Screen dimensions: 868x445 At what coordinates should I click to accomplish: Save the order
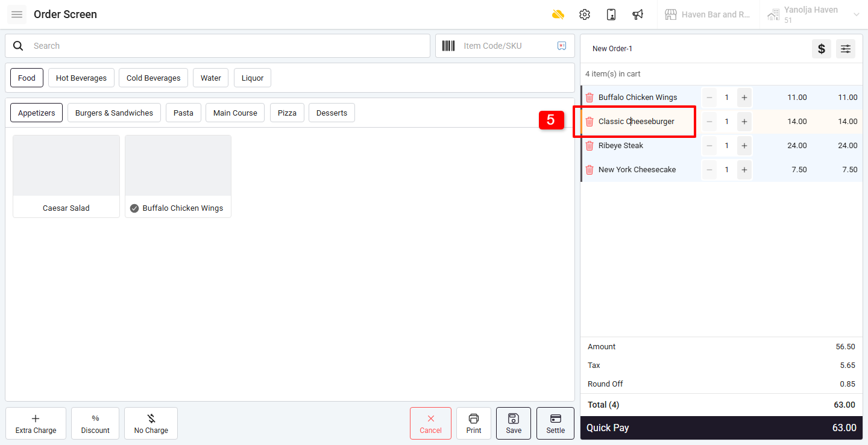pyautogui.click(x=514, y=423)
